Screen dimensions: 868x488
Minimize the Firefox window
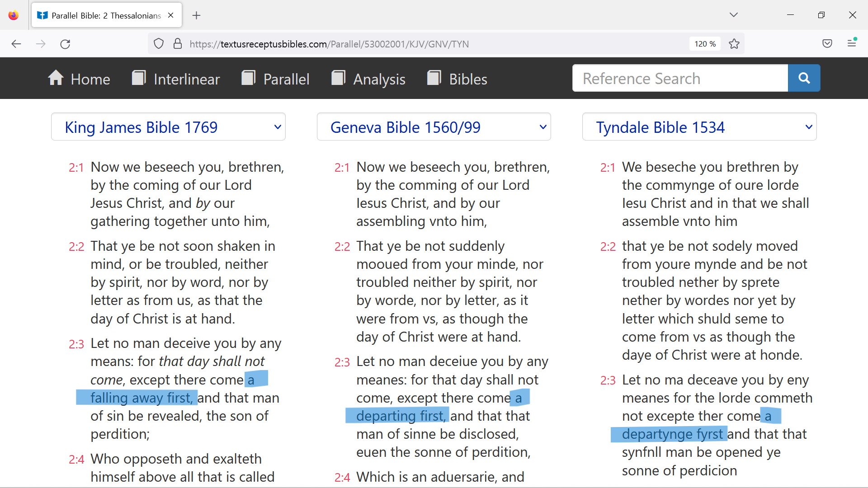point(790,15)
